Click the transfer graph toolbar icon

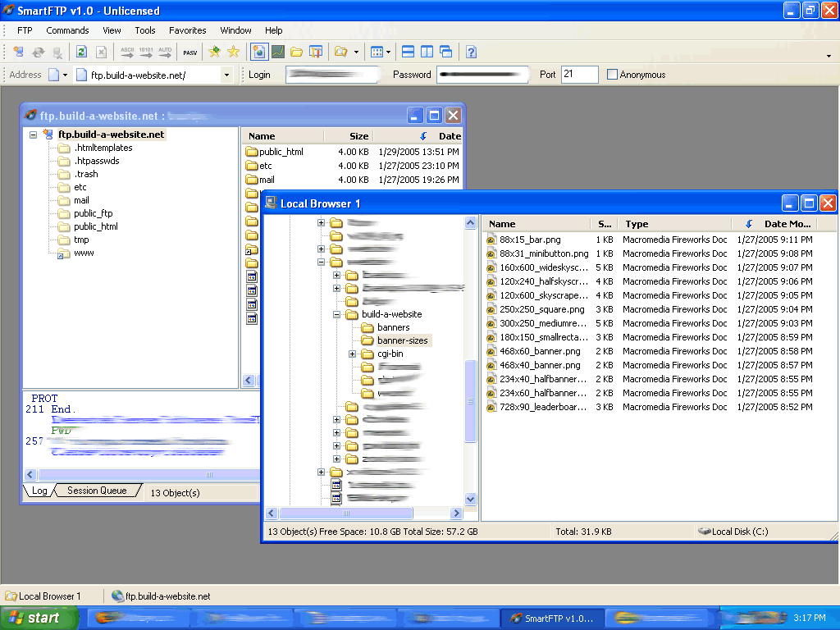point(277,52)
